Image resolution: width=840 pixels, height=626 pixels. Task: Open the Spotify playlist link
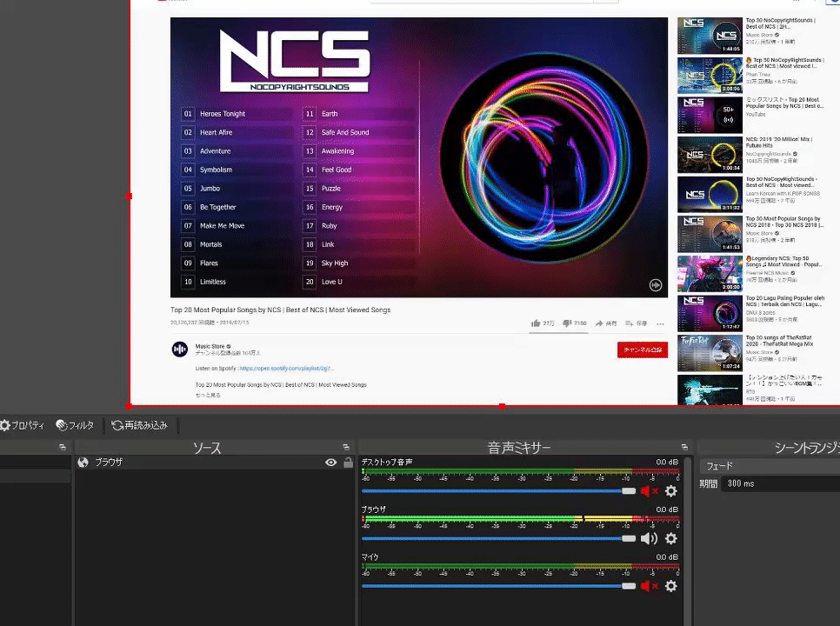click(x=287, y=369)
